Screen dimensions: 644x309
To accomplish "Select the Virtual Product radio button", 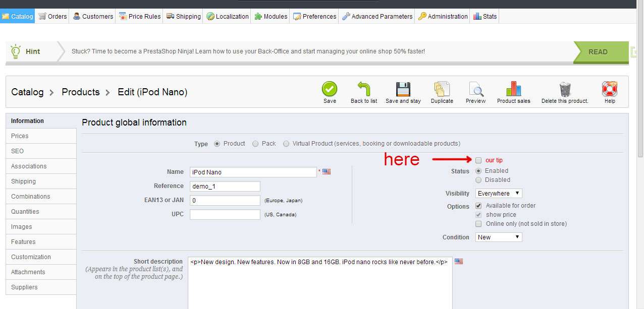I will [286, 144].
